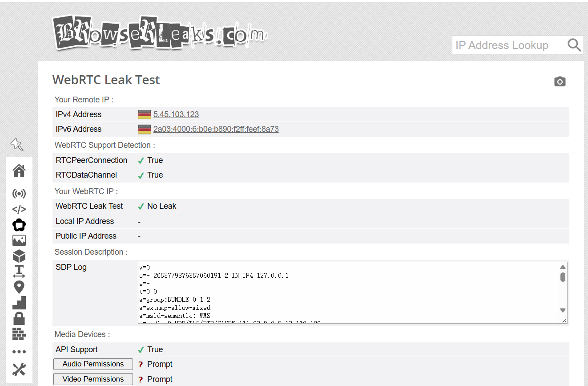
Task: Click the Video Permissions button
Action: pos(93,379)
